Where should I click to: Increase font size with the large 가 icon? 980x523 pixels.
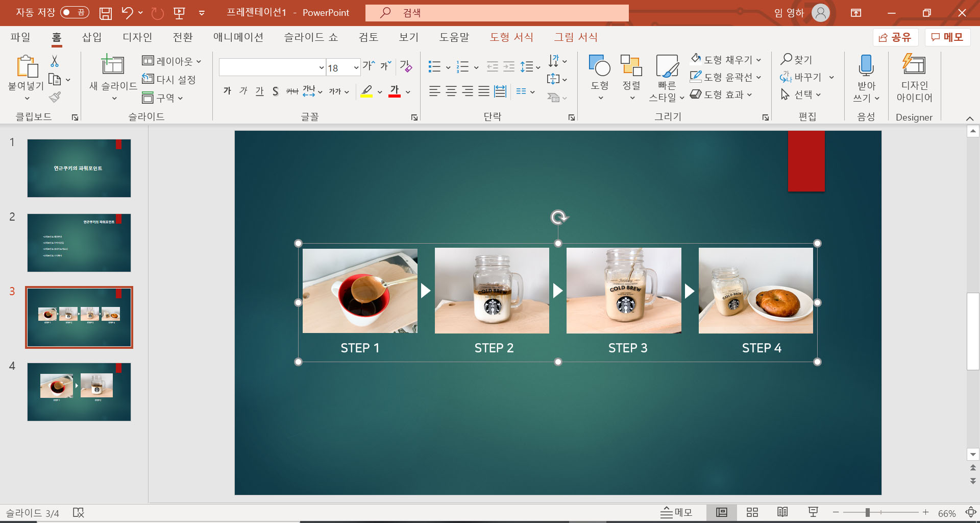click(x=369, y=66)
